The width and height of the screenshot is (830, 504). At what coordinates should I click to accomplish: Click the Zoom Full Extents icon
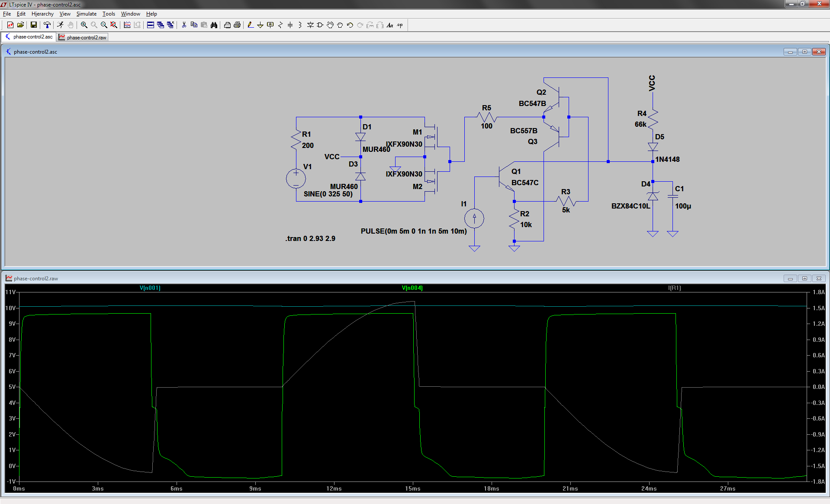point(114,25)
